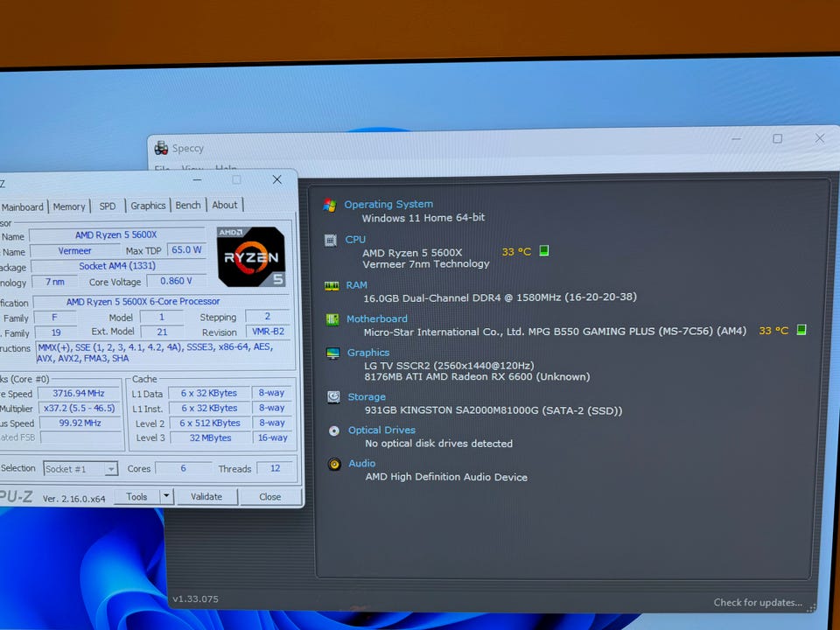Screen dimensions: 840x630
Task: Click the Operating System Windows flag icon
Action: tap(330, 205)
